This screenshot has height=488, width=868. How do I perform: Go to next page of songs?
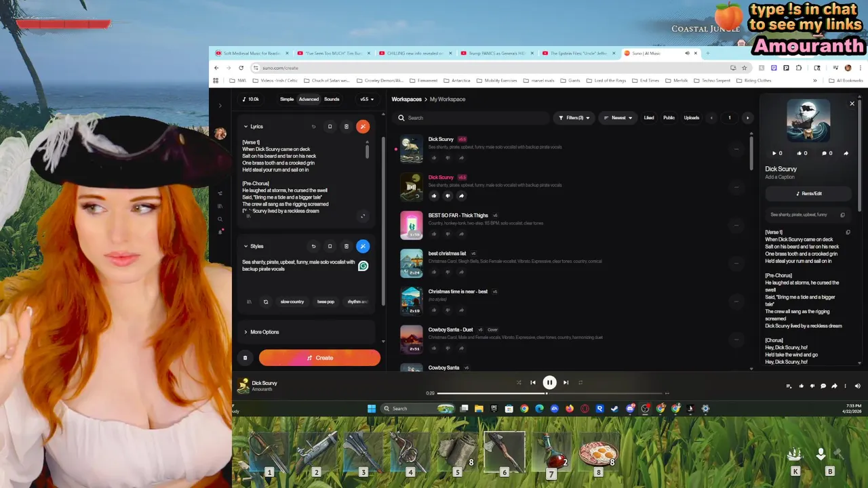coord(747,118)
